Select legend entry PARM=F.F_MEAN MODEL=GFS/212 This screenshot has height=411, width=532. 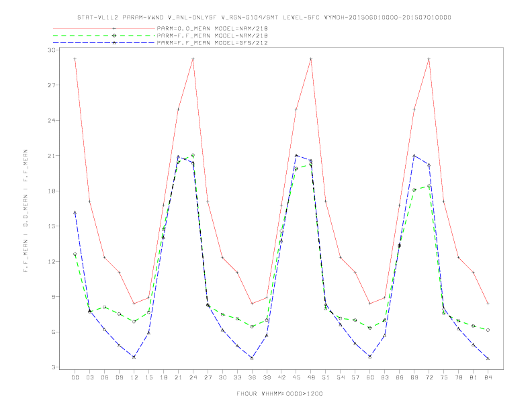212,43
